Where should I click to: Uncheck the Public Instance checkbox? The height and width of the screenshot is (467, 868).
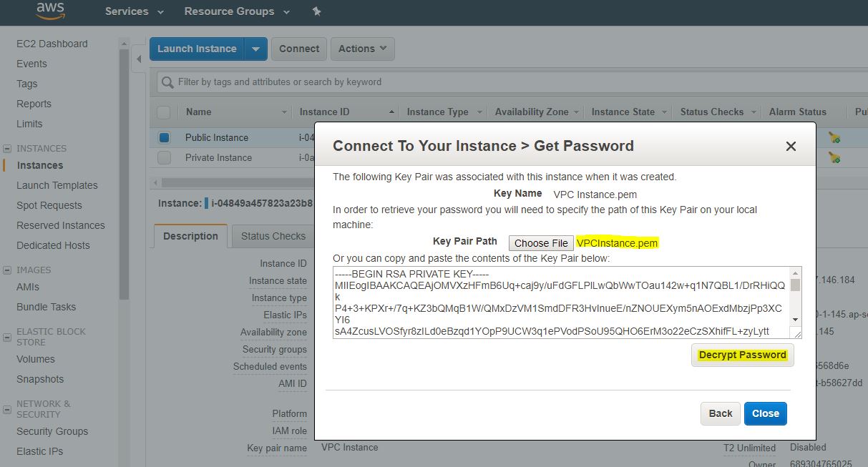164,137
